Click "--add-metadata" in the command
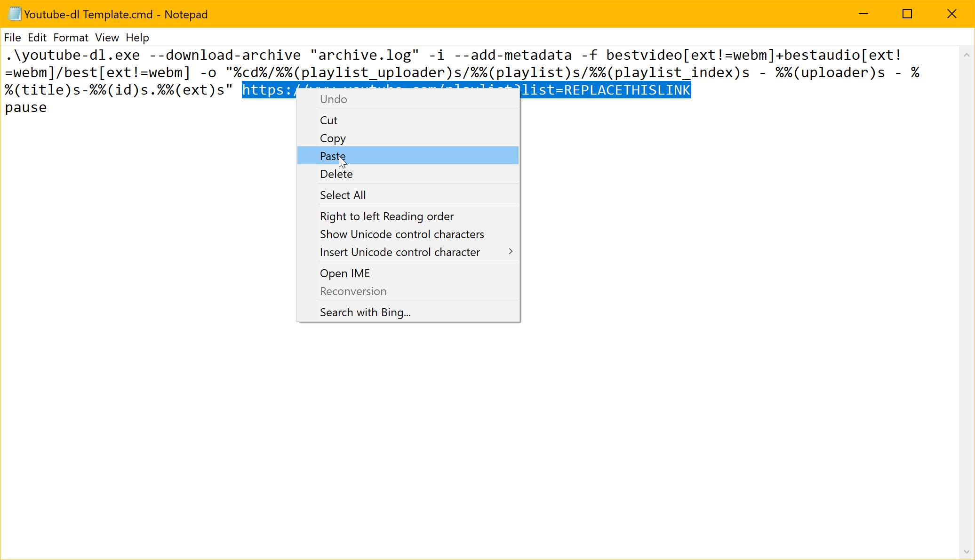Image resolution: width=975 pixels, height=560 pixels. [x=513, y=55]
